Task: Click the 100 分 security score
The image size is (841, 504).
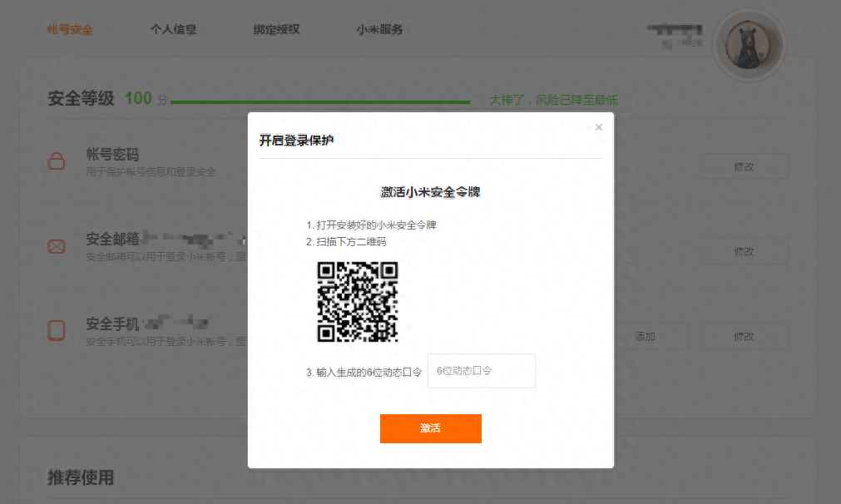Action: click(x=139, y=99)
